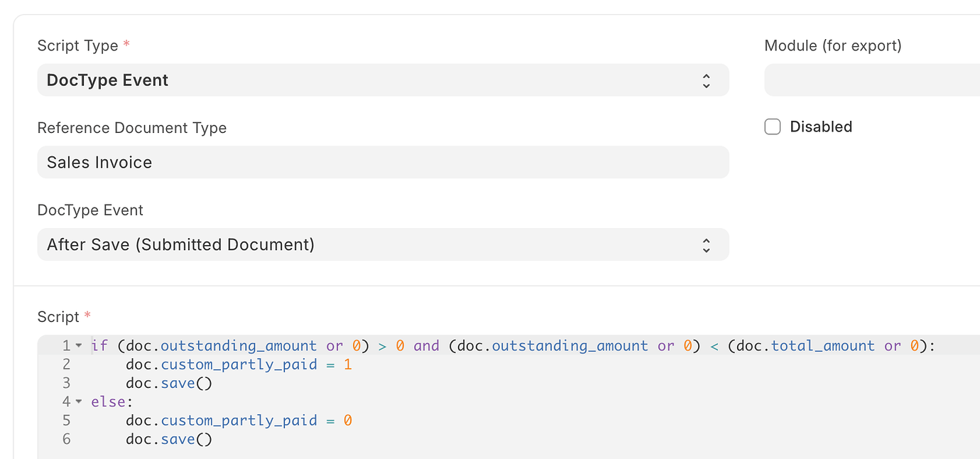Collapse the if block using line 1 fold triangle
Viewport: 980px width, 459px height.
tap(78, 345)
